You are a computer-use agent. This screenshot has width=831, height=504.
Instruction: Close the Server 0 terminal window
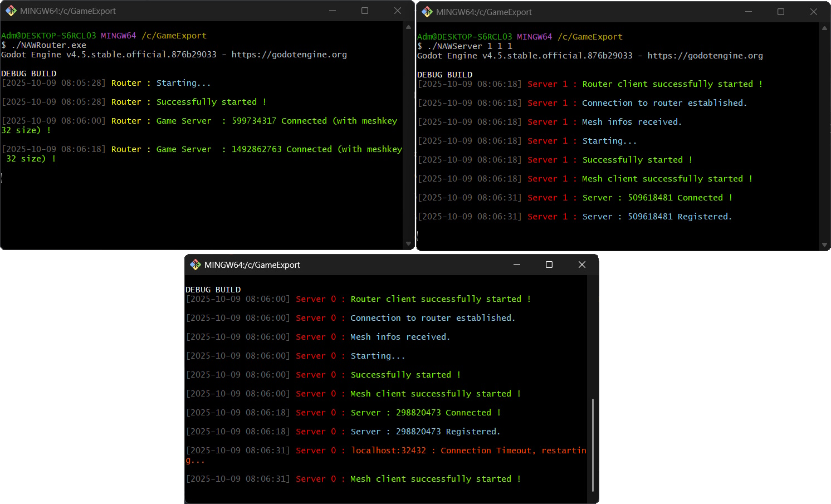(x=582, y=265)
